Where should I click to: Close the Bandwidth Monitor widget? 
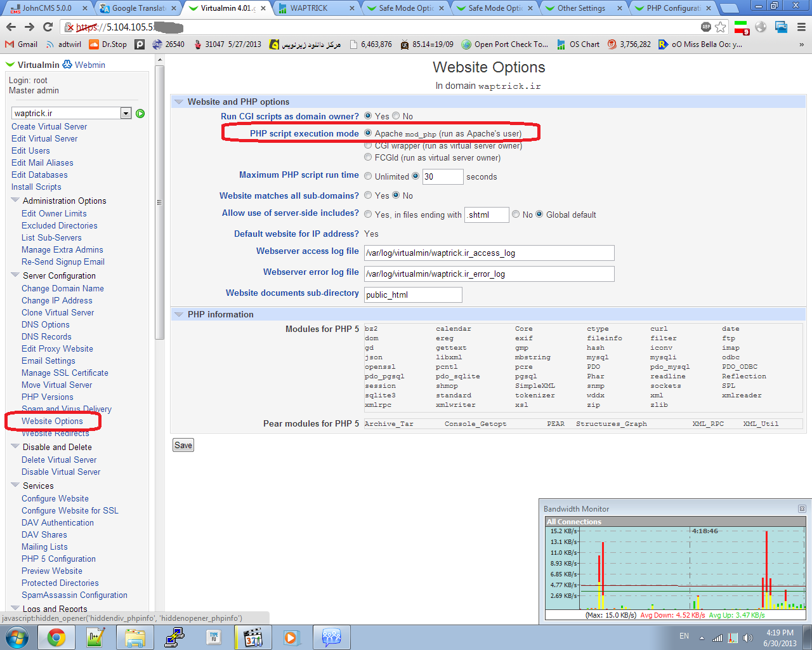[802, 509]
